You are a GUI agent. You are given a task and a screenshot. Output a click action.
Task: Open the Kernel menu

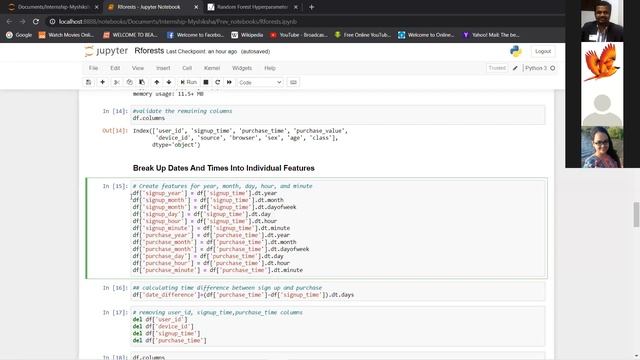pos(212,68)
